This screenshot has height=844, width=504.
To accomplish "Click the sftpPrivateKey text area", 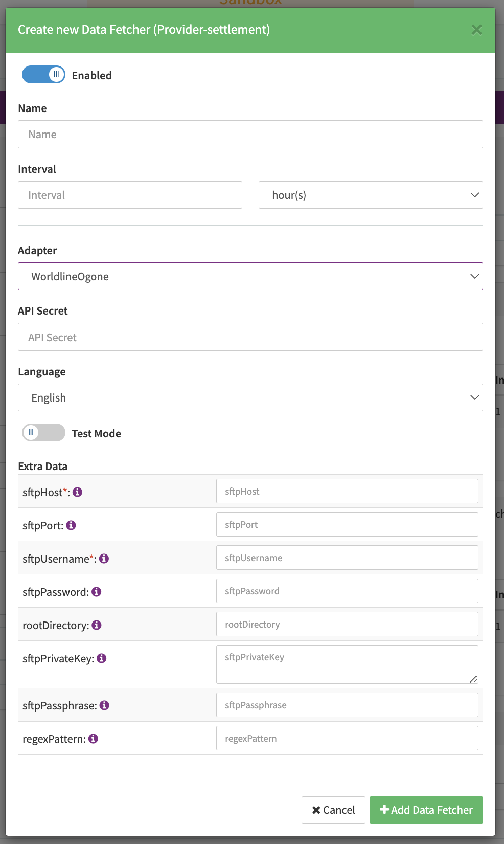I will 347,664.
